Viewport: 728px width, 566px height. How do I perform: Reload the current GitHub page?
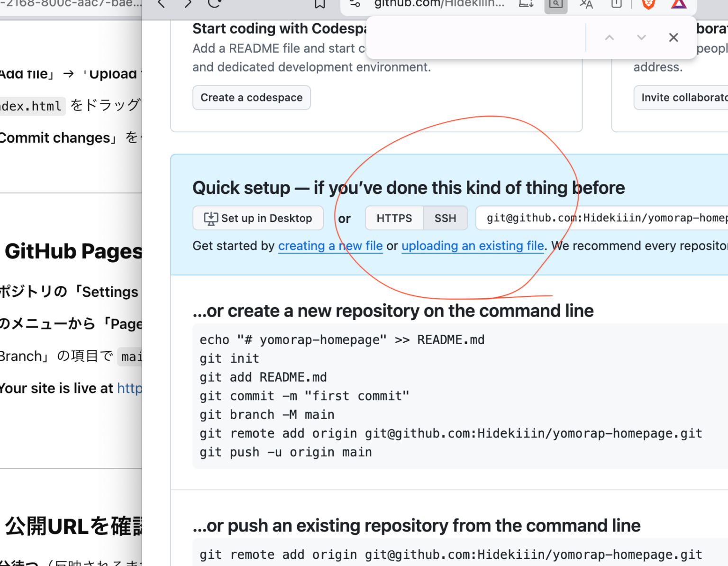214,3
